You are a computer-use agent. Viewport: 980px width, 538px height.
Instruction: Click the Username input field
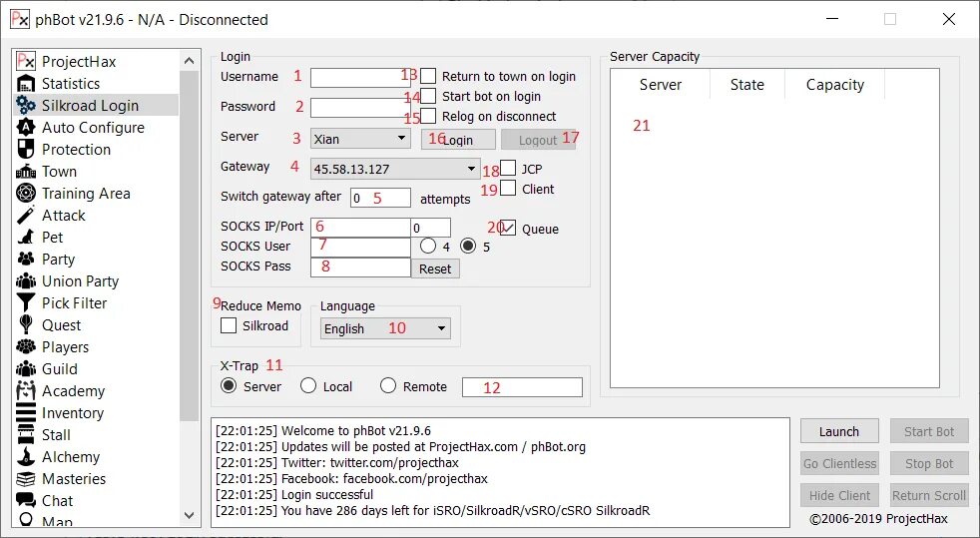pos(360,78)
